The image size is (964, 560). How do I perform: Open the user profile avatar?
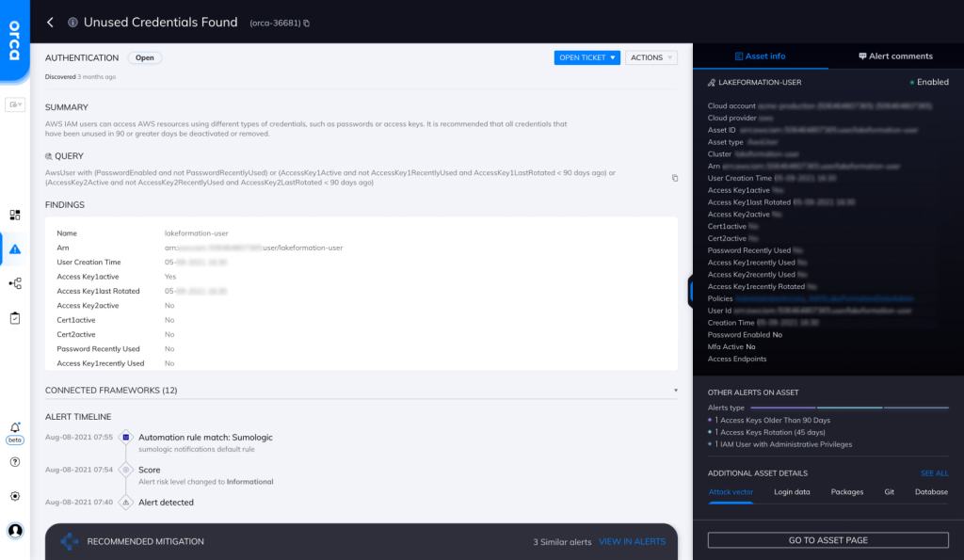pos(15,531)
